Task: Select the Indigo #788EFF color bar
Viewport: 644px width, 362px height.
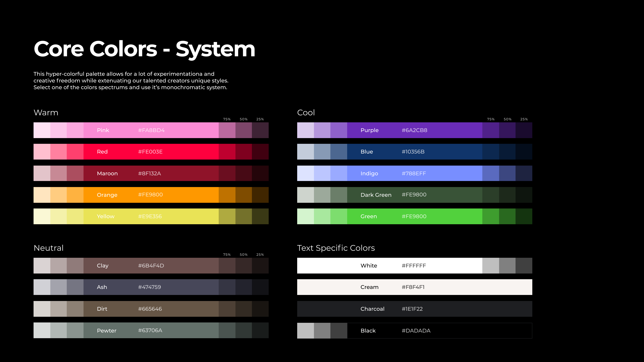Action: tap(415, 173)
